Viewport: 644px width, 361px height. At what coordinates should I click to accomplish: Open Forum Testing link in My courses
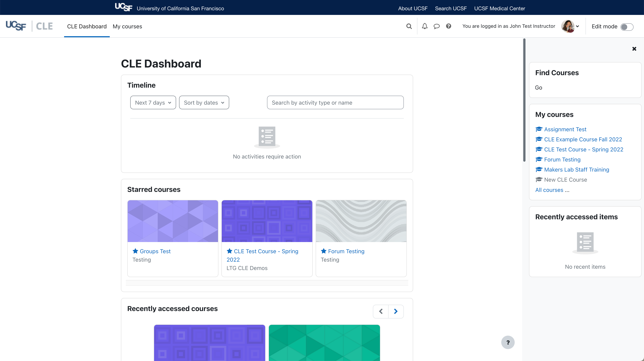[562, 160]
